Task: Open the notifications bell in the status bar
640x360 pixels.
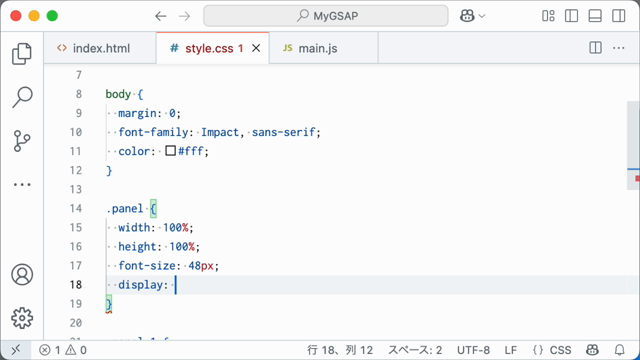Action: (620, 350)
